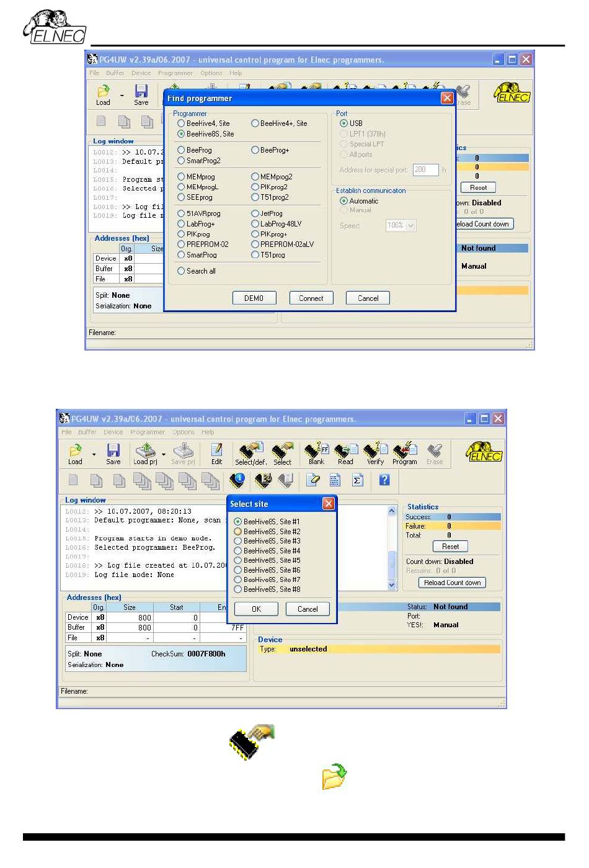Click Save icon in the Select site window toolbar

pyautogui.click(x=113, y=454)
